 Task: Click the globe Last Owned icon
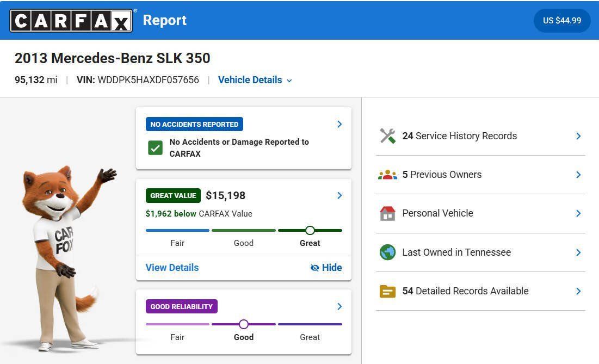tap(387, 252)
